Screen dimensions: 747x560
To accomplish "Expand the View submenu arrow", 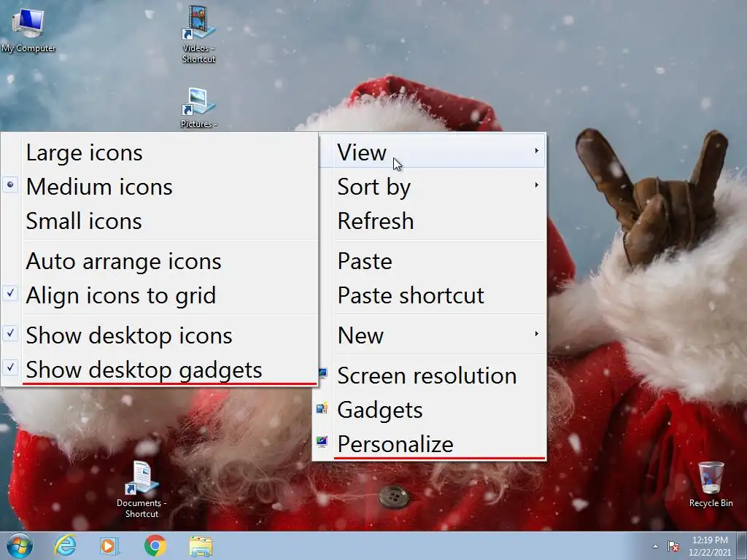I will click(x=536, y=150).
